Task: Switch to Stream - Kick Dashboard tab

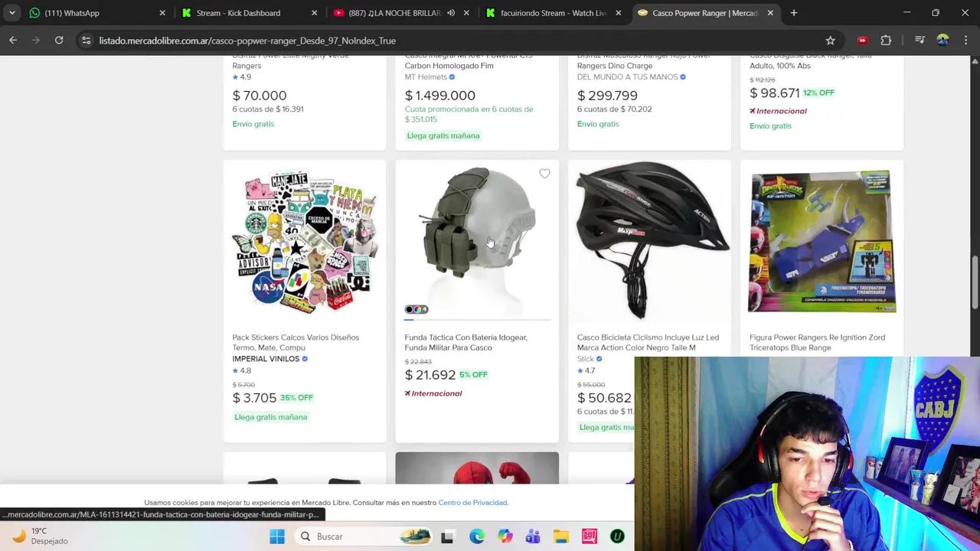Action: tap(250, 13)
